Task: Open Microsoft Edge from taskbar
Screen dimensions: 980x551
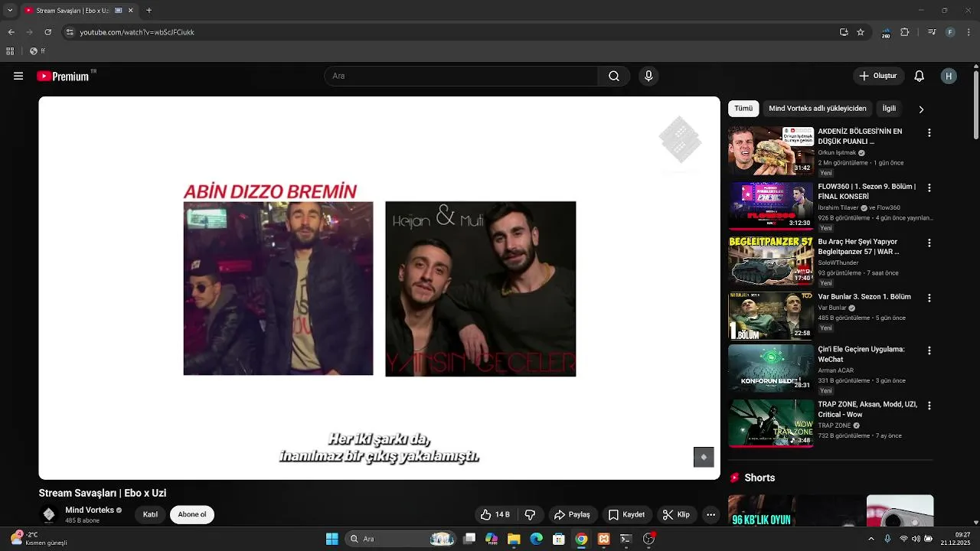Action: [x=537, y=539]
